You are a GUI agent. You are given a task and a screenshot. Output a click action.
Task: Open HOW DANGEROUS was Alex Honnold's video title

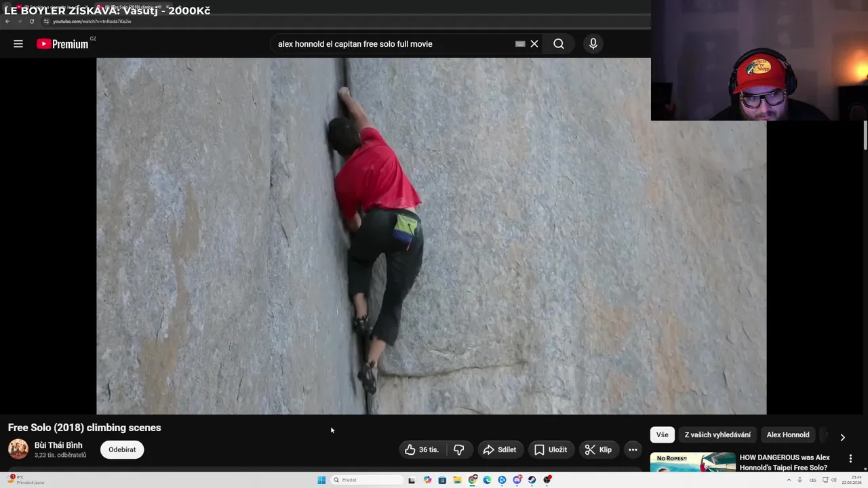(785, 462)
